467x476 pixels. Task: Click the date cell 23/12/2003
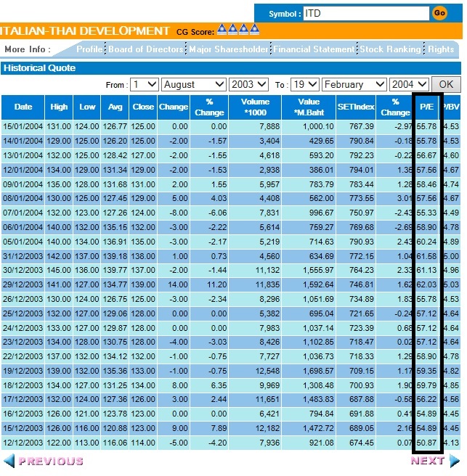tap(23, 342)
